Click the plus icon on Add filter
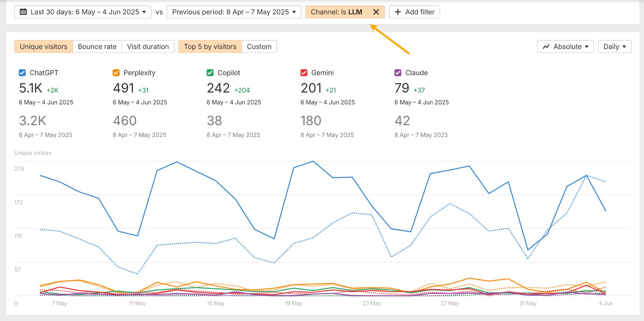The width and height of the screenshot is (644, 321). click(x=398, y=12)
